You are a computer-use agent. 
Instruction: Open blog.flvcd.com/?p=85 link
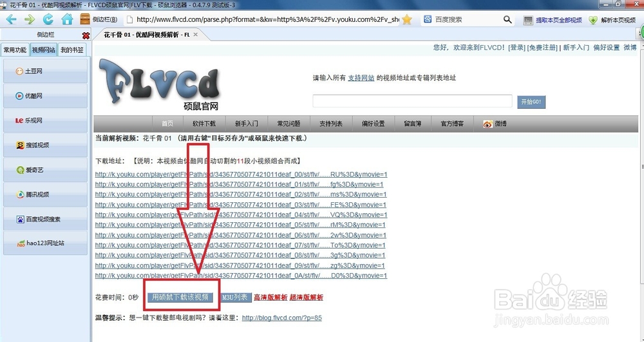pos(282,318)
